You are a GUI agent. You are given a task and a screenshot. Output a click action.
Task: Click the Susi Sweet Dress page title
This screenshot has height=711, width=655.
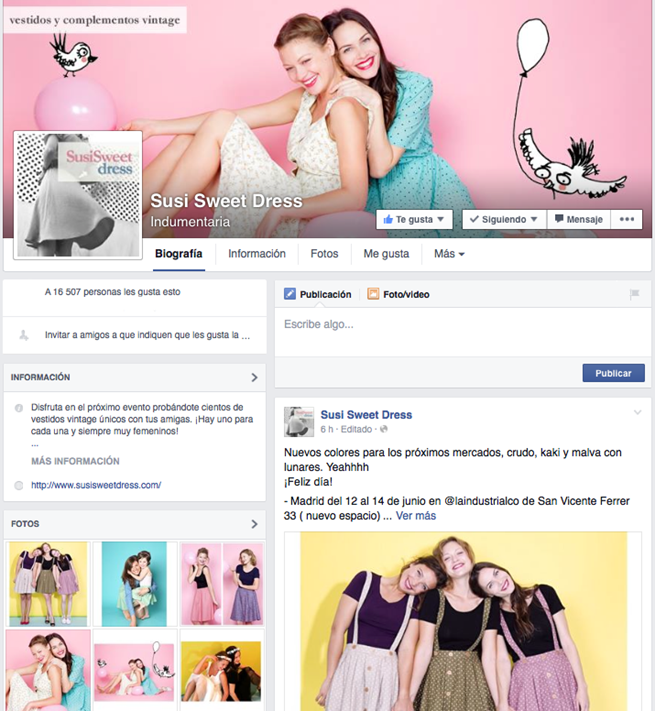coord(226,201)
